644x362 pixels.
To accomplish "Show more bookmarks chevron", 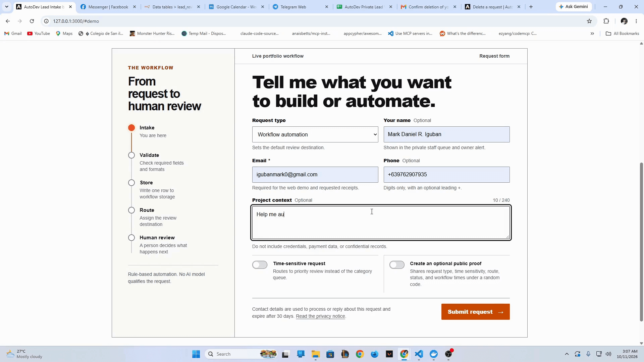I will pos(592,34).
